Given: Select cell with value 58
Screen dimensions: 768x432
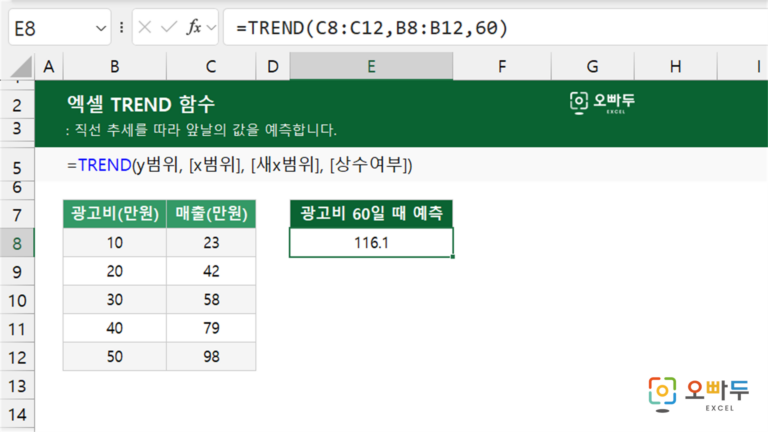Looking at the screenshot, I should tap(211, 300).
